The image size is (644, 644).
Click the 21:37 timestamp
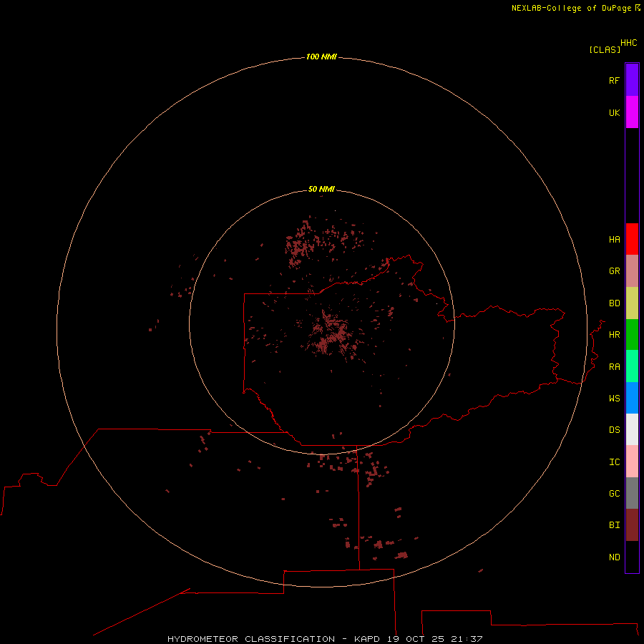pos(467,639)
